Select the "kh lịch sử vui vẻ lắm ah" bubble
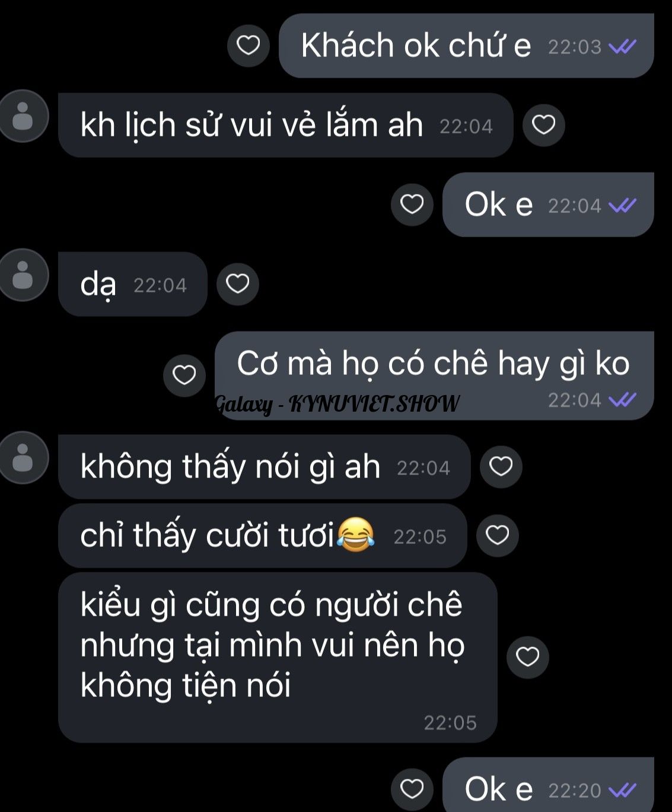This screenshot has width=672, height=812. (285, 125)
